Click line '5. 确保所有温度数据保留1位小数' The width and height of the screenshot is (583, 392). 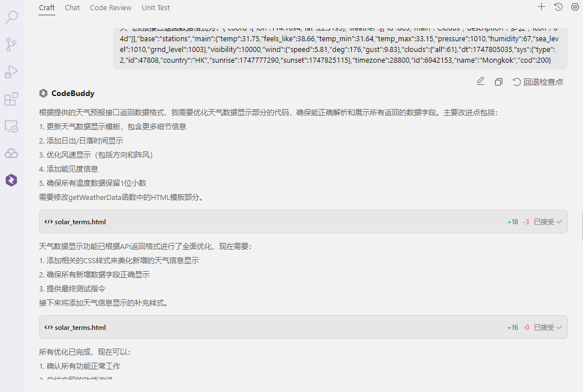pyautogui.click(x=93, y=183)
